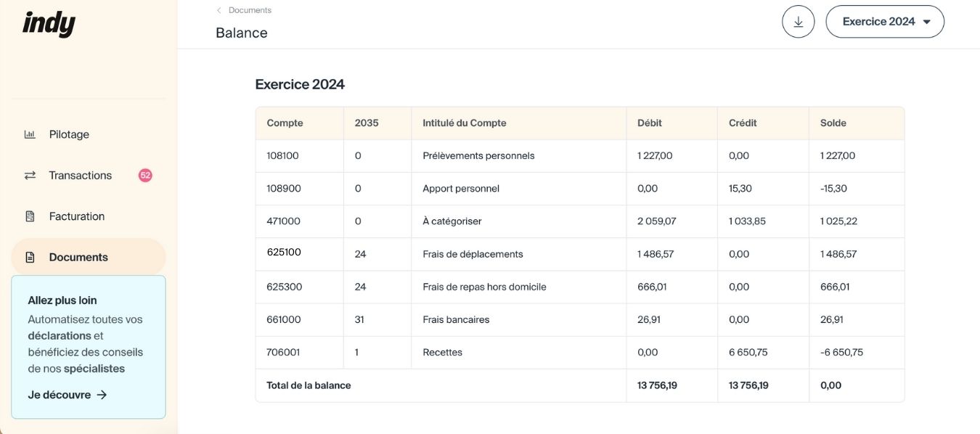The height and width of the screenshot is (434, 980).
Task: Click the Transactions arrows icon
Action: coord(30,176)
